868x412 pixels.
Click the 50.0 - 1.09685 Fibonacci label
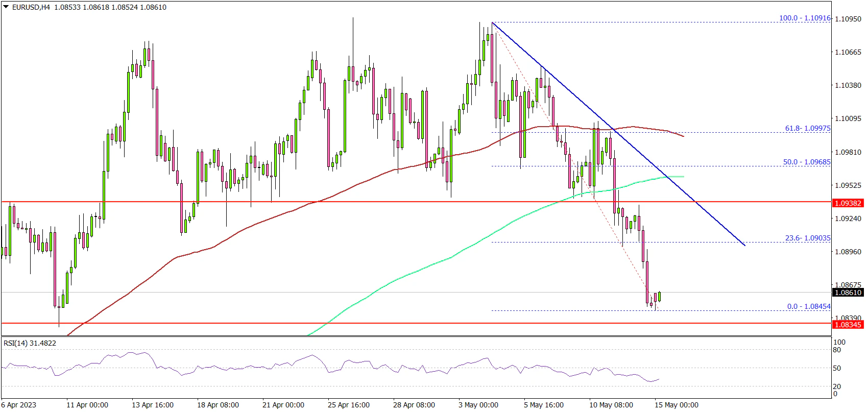pos(806,162)
